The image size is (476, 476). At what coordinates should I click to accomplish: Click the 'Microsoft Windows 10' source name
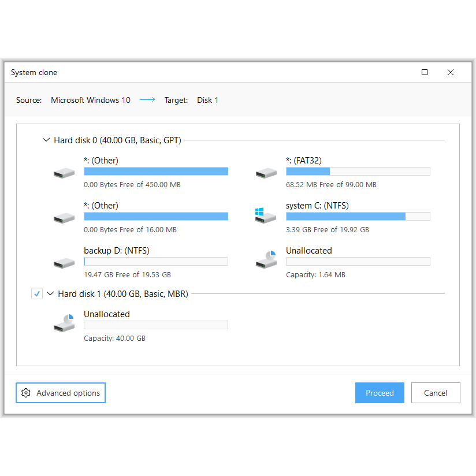91,100
